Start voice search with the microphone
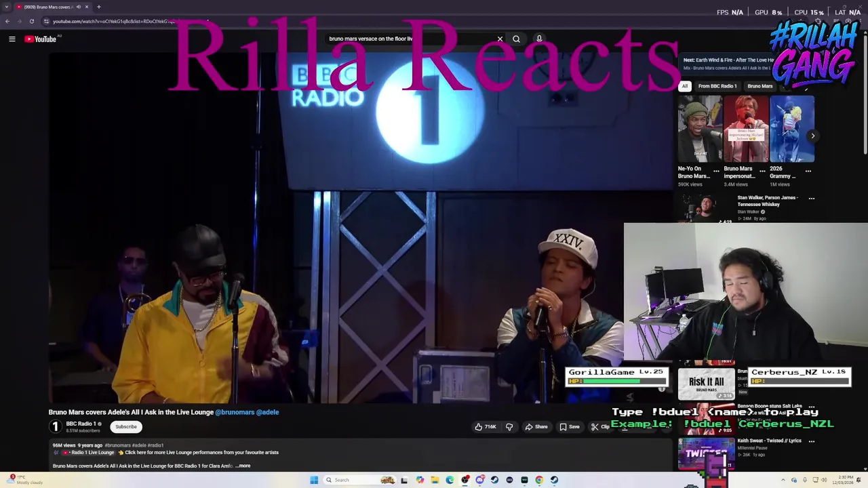The width and height of the screenshot is (868, 488). 539,39
